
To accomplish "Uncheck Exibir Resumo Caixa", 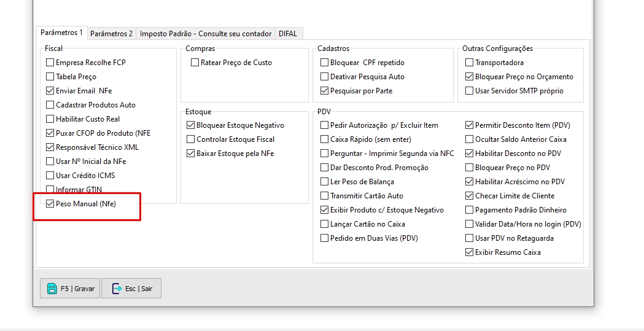I will coord(470,252).
